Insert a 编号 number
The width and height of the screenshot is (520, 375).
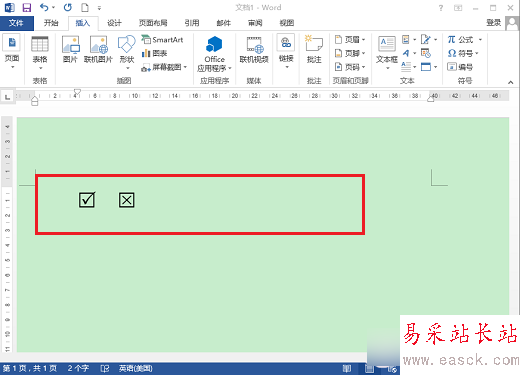(460, 67)
